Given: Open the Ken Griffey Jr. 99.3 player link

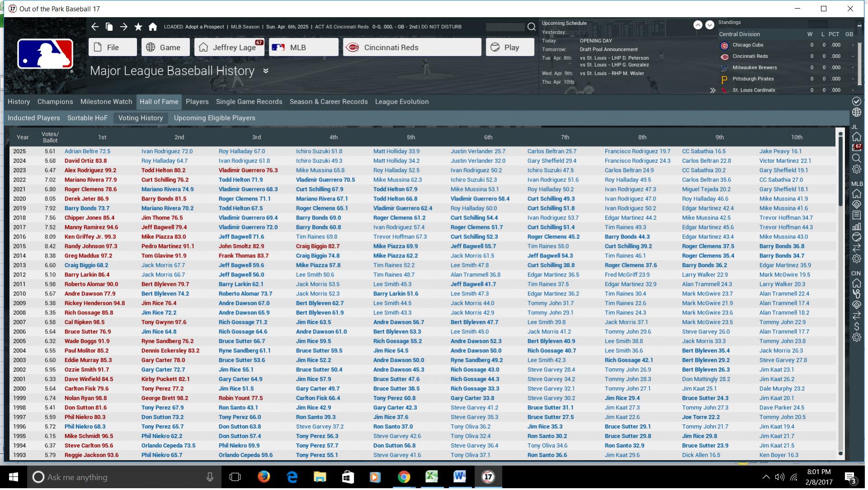Looking at the screenshot, I should pos(90,237).
